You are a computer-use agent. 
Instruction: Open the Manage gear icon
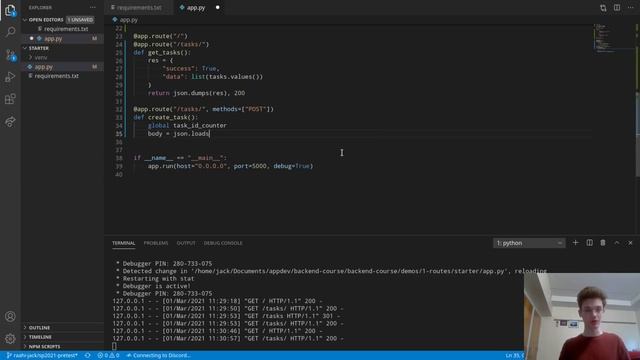click(10, 338)
